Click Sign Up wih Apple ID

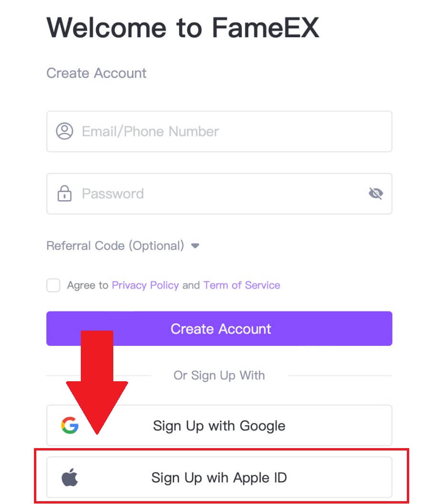coord(219,476)
